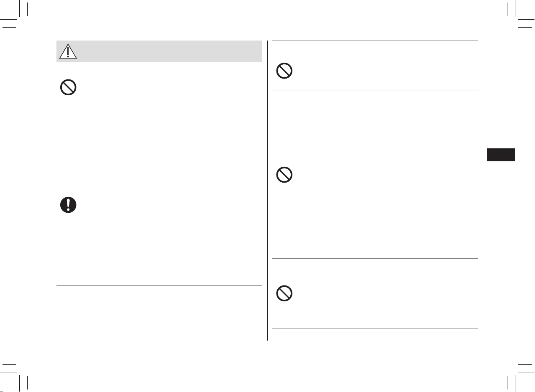Click the gray caution header bar
Viewport: 535px width, 392px height.
[159, 51]
